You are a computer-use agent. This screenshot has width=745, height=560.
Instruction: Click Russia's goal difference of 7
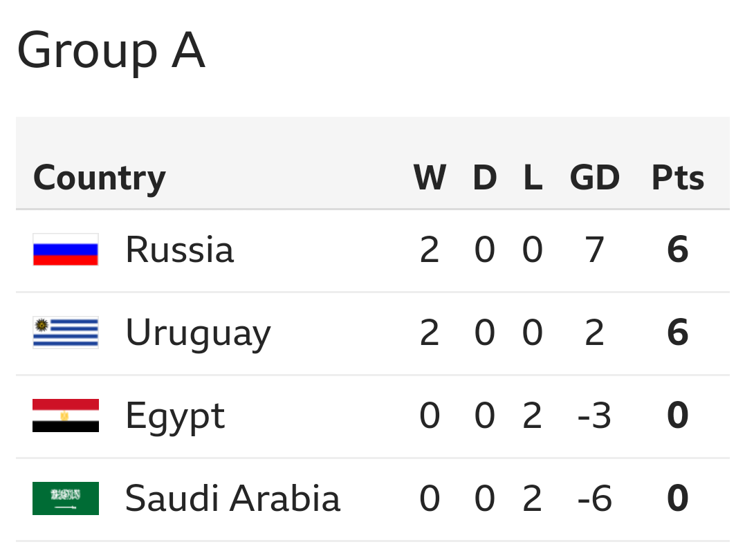594,250
